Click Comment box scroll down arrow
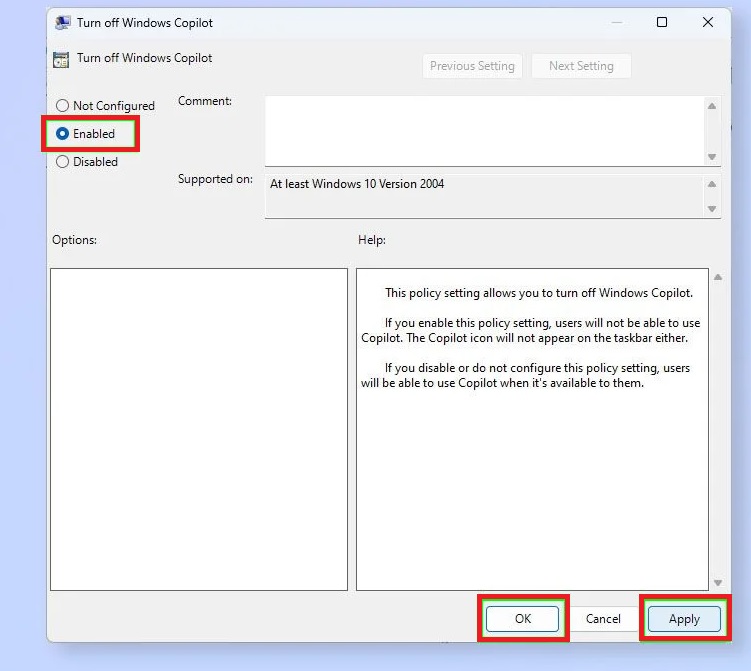The image size is (751, 671). [712, 157]
